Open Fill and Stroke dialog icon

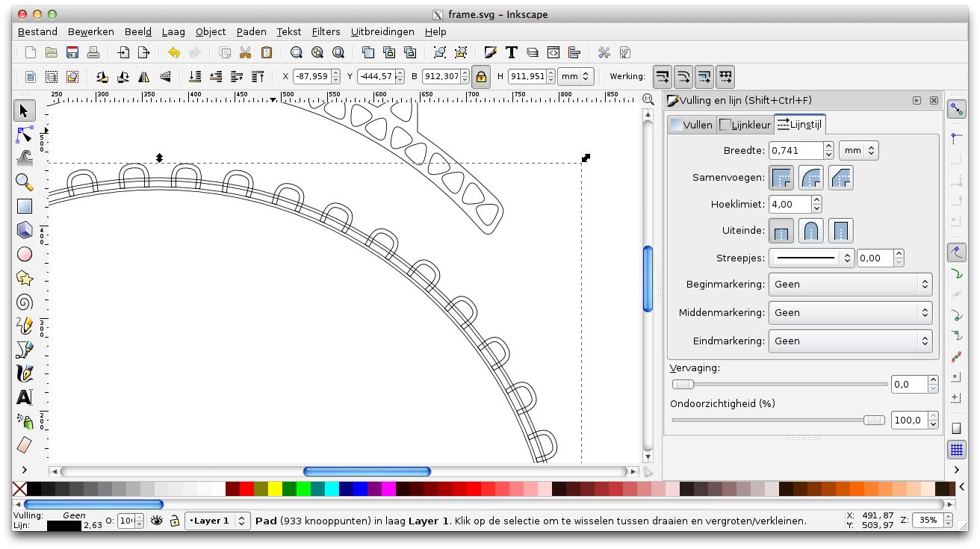491,52
